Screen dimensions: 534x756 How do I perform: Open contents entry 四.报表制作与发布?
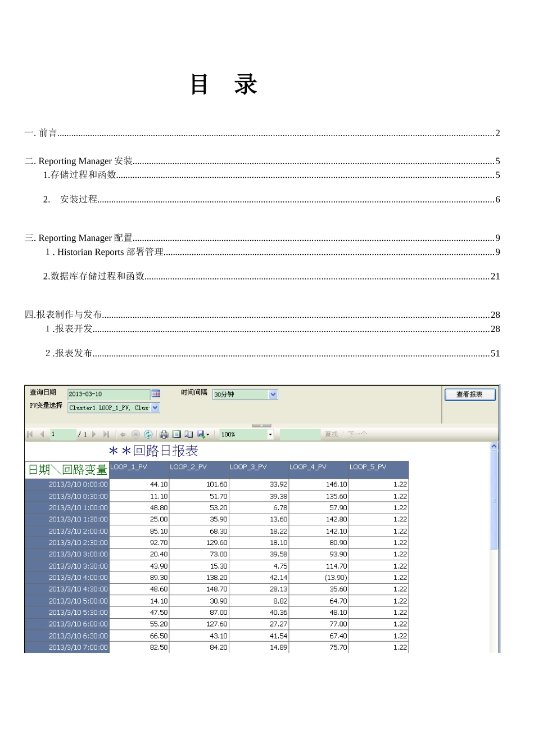pyautogui.click(x=262, y=315)
